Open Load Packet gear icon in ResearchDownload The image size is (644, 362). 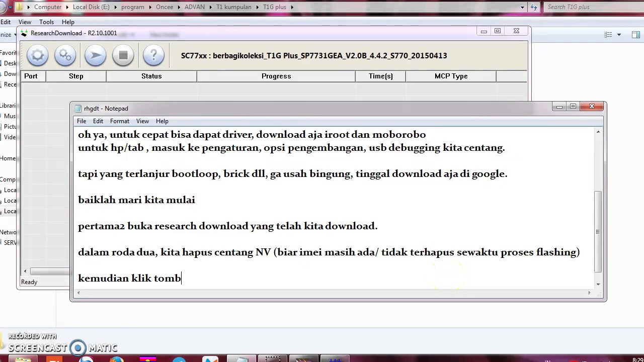coord(37,55)
